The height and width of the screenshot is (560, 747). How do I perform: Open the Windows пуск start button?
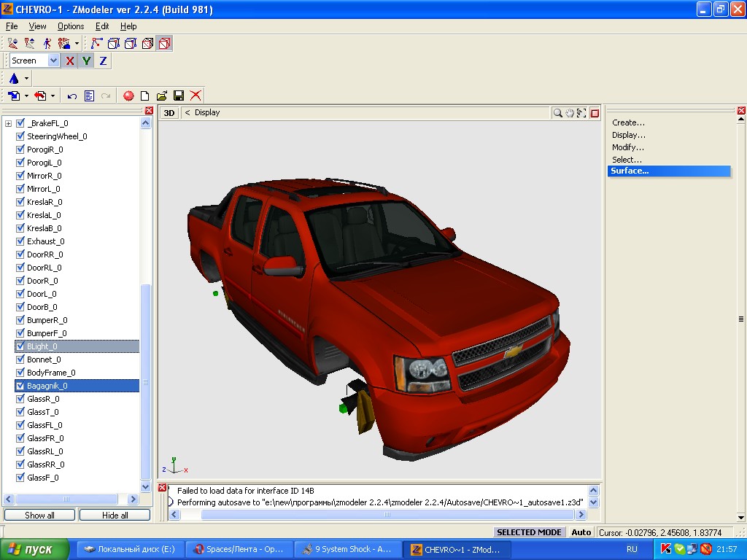coord(34,550)
